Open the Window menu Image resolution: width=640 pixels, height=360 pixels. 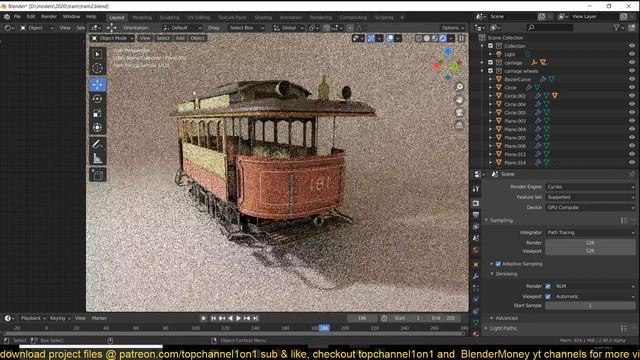coord(71,17)
